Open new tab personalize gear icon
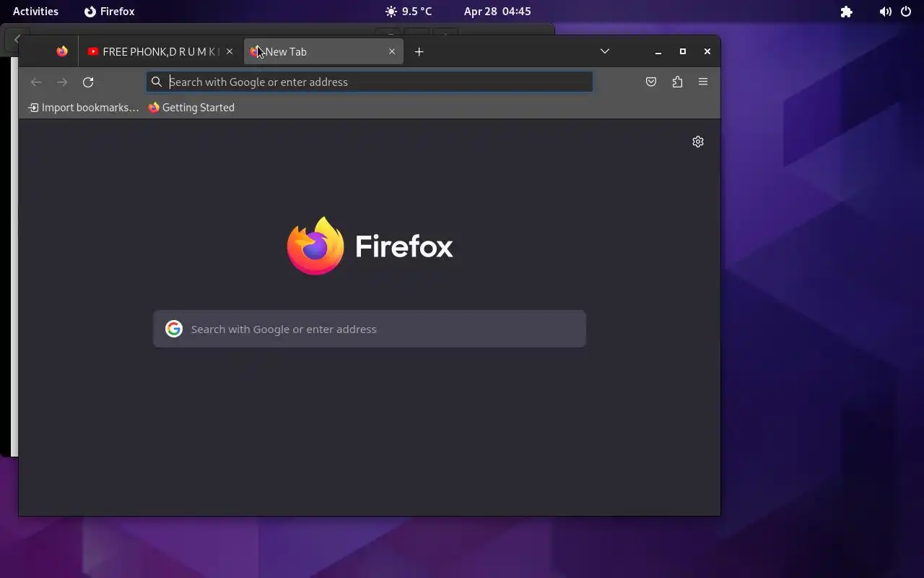 [698, 142]
